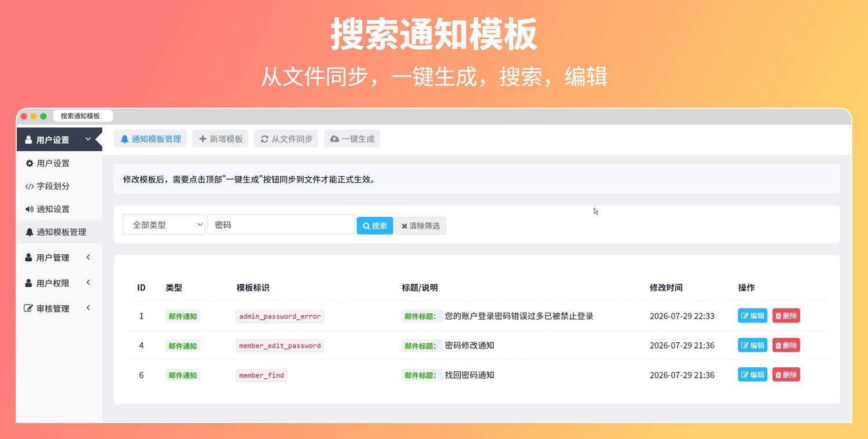The image size is (868, 439).
Task: Delete the admin_password_error template
Action: click(x=786, y=316)
